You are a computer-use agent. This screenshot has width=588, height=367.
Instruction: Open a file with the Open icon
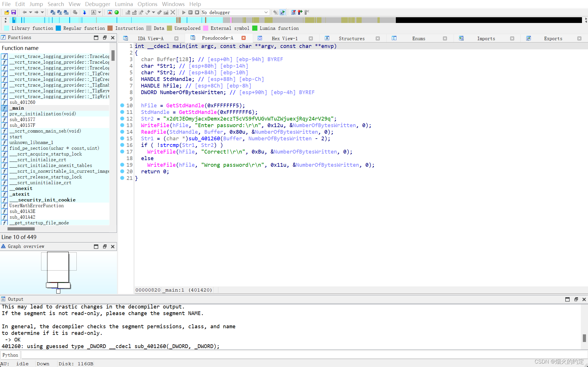(6, 12)
